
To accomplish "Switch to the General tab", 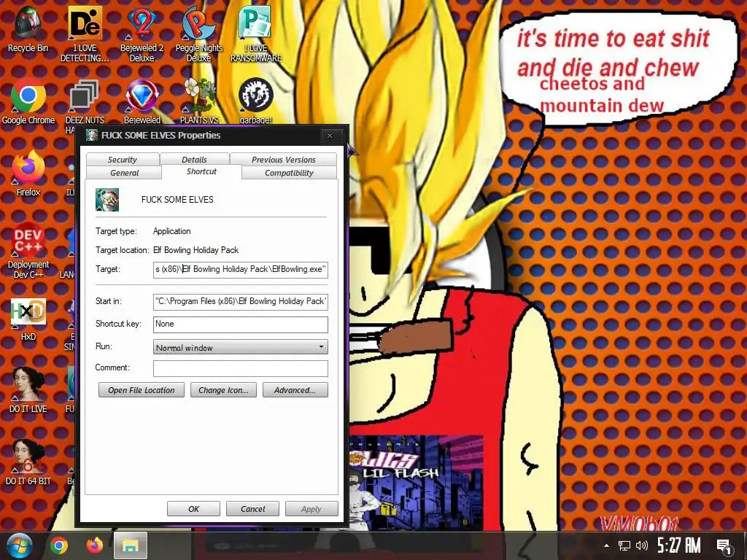I will [x=124, y=173].
